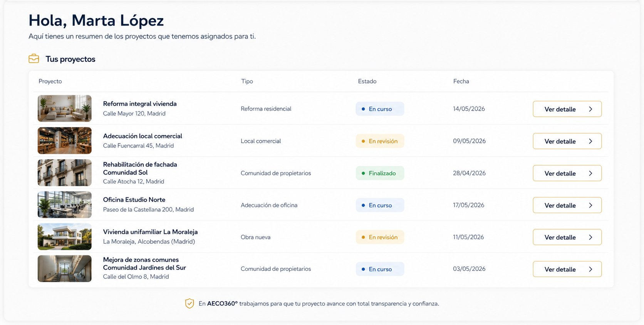Click Rehabilitación de fachada Comunidad Sol title
This screenshot has height=325, width=644.
[140, 168]
